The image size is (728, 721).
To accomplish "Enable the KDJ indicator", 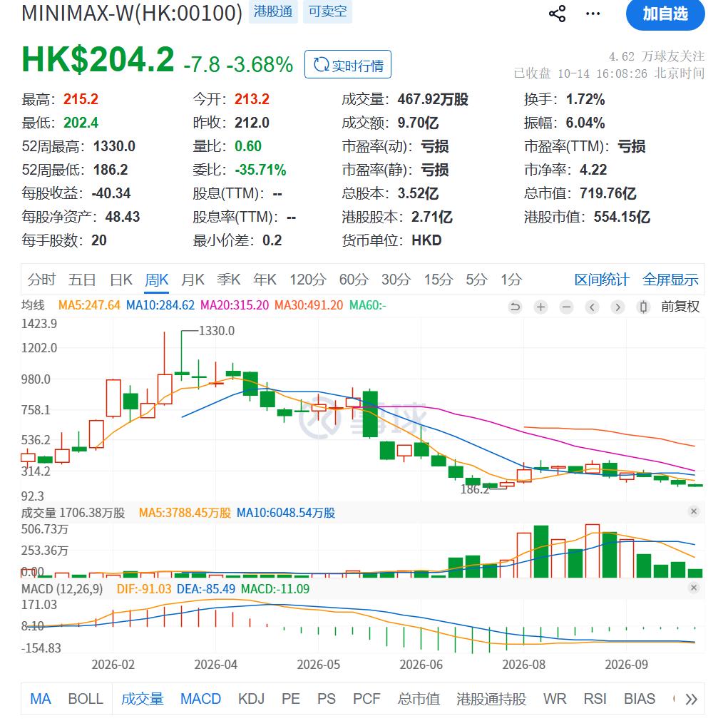I will tap(251, 699).
